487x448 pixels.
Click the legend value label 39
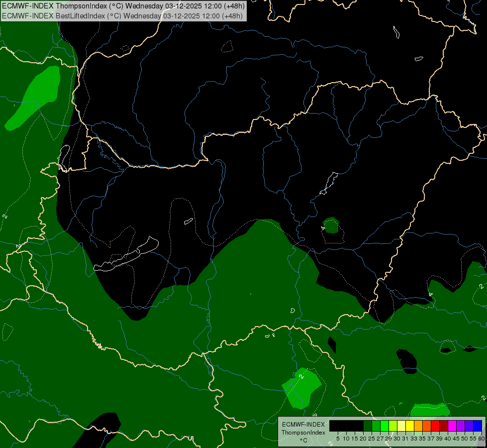coord(439,439)
